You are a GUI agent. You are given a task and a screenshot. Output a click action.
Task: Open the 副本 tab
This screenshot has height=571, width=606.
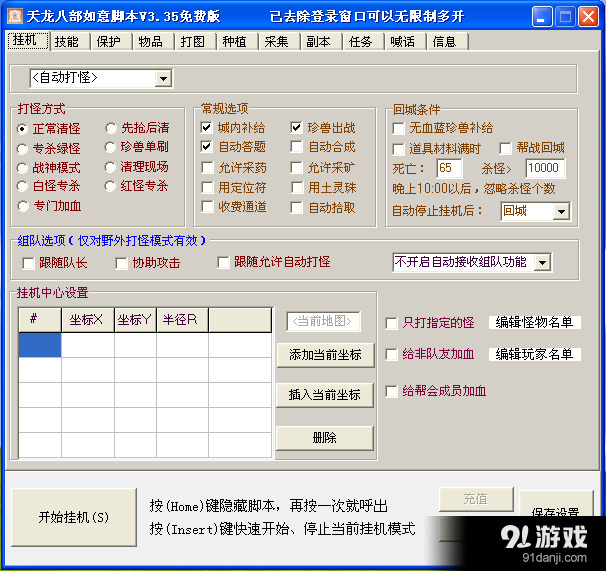[x=319, y=41]
